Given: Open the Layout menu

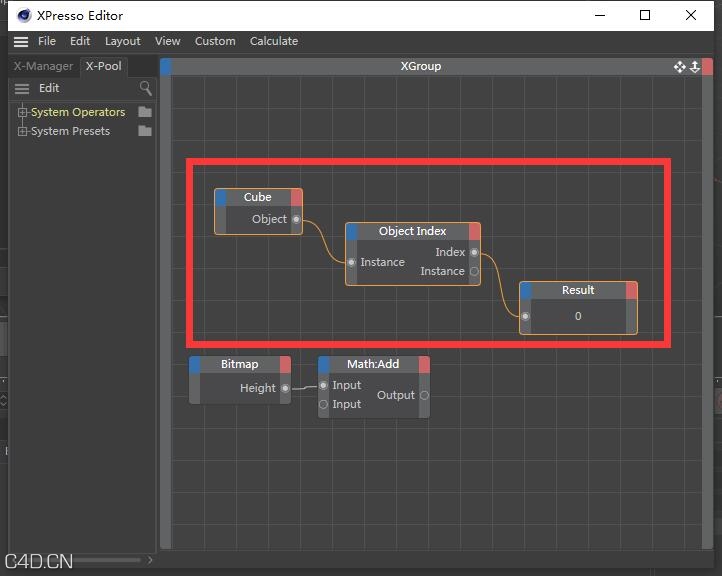Looking at the screenshot, I should pos(122,41).
